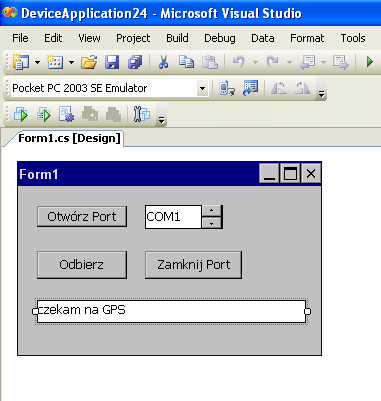Click the Open File folder icon
This screenshot has height=401, width=381.
[89, 62]
